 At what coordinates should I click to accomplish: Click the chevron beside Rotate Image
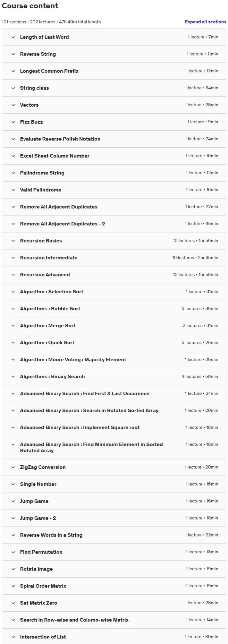pyautogui.click(x=13, y=569)
